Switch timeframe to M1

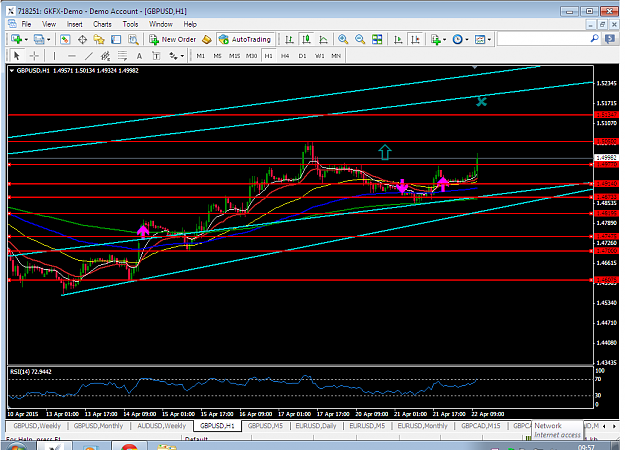pos(200,56)
